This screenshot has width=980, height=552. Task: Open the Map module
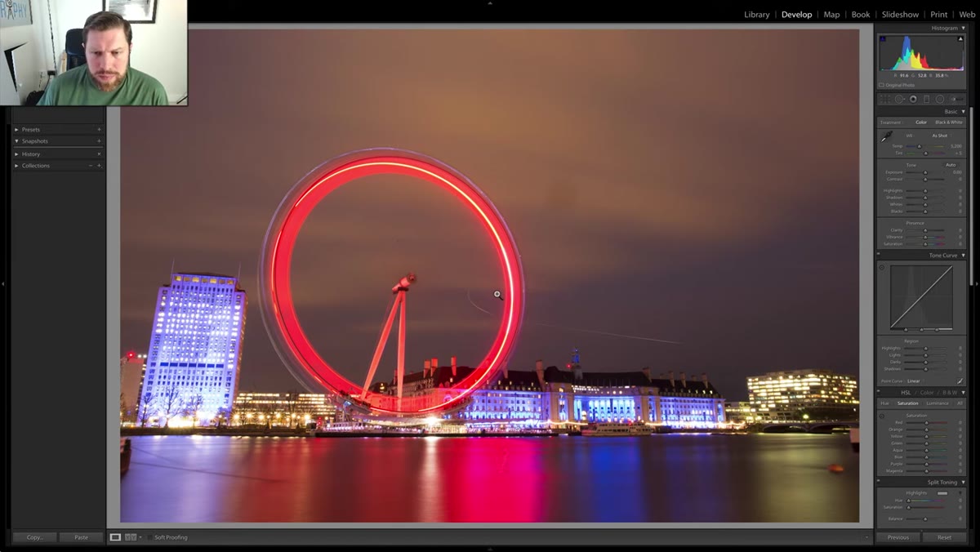(831, 15)
